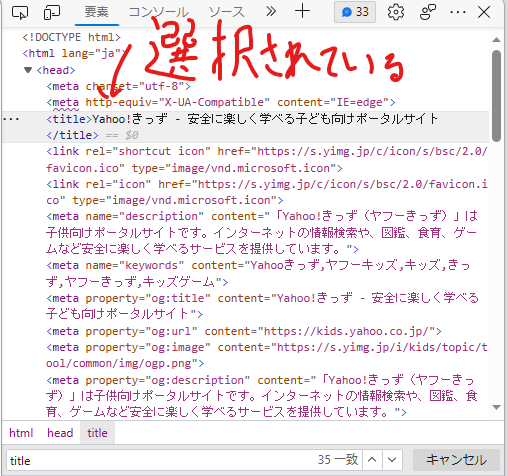Open the コンソール tab
The height and width of the screenshot is (476, 508).
click(159, 13)
